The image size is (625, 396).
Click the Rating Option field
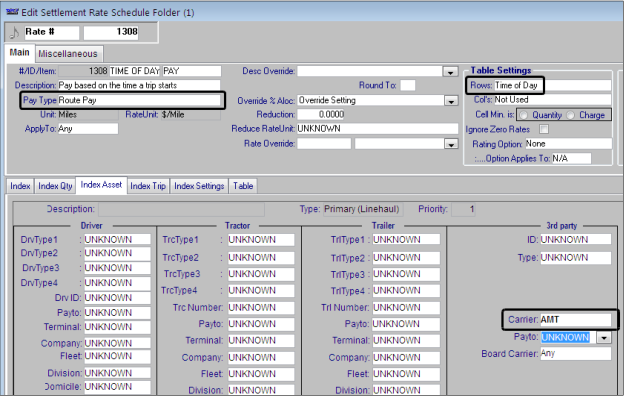[568, 144]
